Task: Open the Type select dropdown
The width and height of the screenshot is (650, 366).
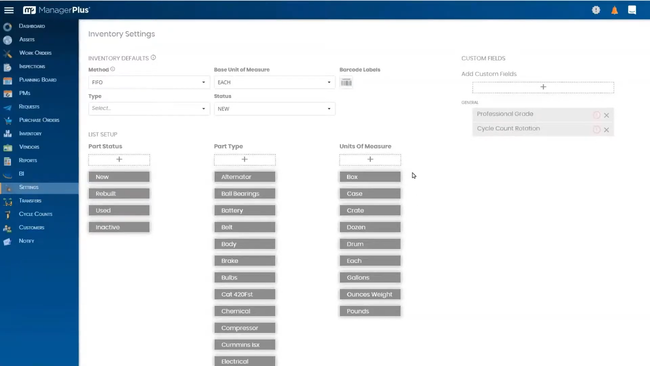Action: pyautogui.click(x=149, y=109)
